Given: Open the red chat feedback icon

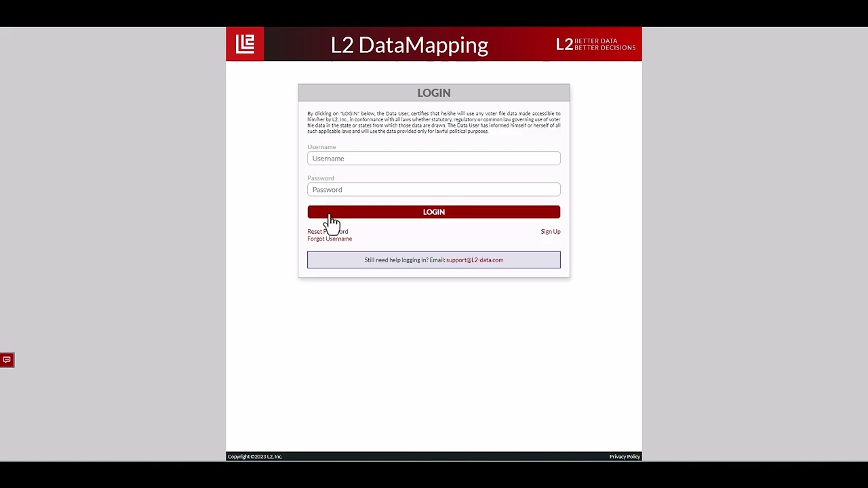Looking at the screenshot, I should pos(7,360).
